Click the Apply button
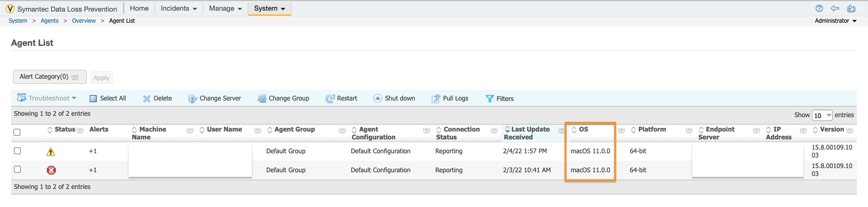 102,78
